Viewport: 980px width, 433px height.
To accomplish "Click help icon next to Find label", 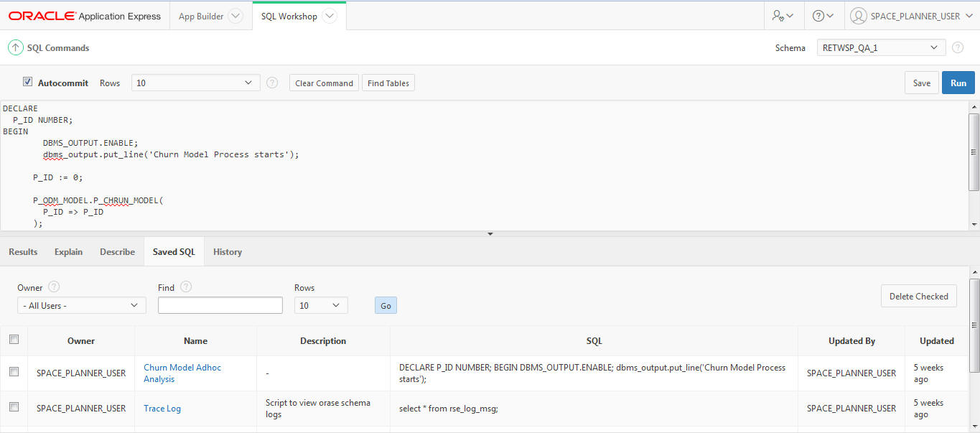I will (x=186, y=287).
